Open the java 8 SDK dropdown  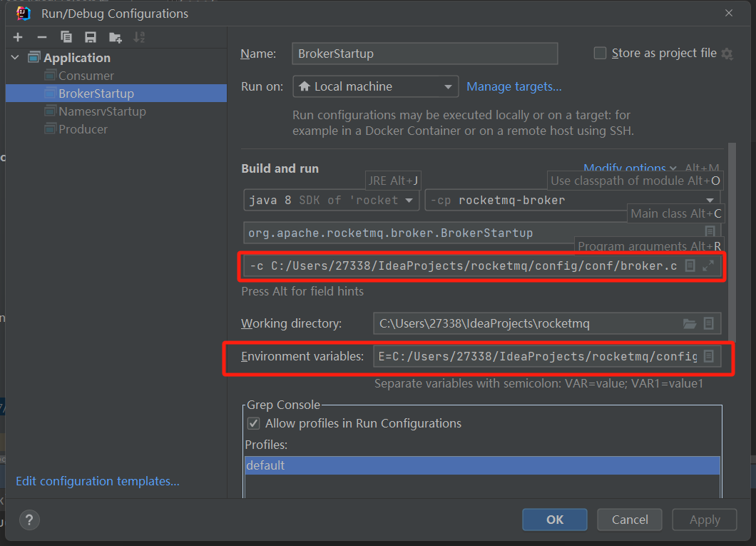click(331, 200)
